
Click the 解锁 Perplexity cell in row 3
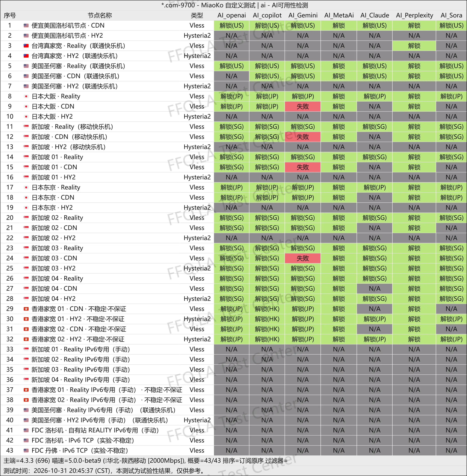(x=414, y=46)
